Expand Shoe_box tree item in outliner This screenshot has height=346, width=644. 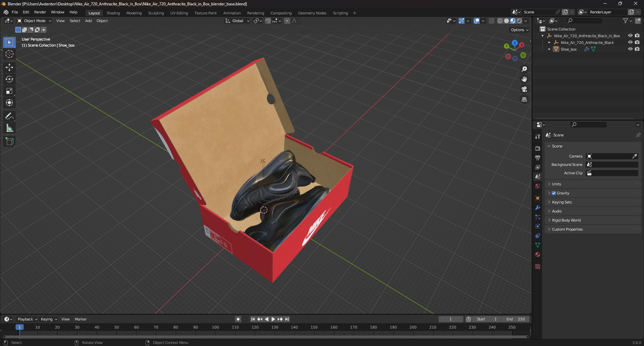coord(549,49)
